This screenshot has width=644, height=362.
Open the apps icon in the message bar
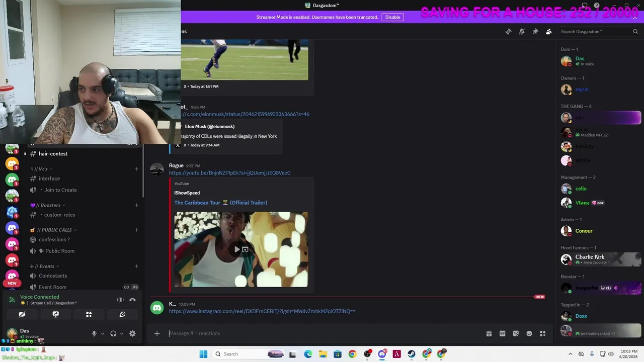click(x=543, y=333)
